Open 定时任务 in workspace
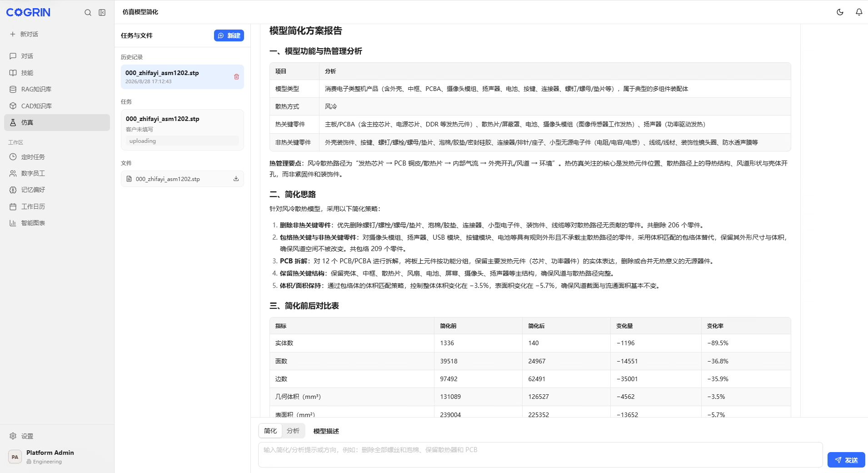The image size is (868, 473). tap(57, 157)
